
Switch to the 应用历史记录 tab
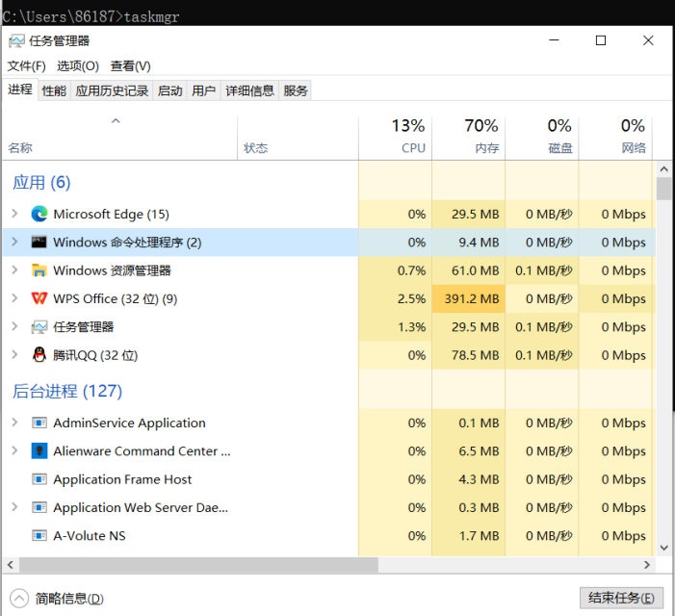click(112, 90)
